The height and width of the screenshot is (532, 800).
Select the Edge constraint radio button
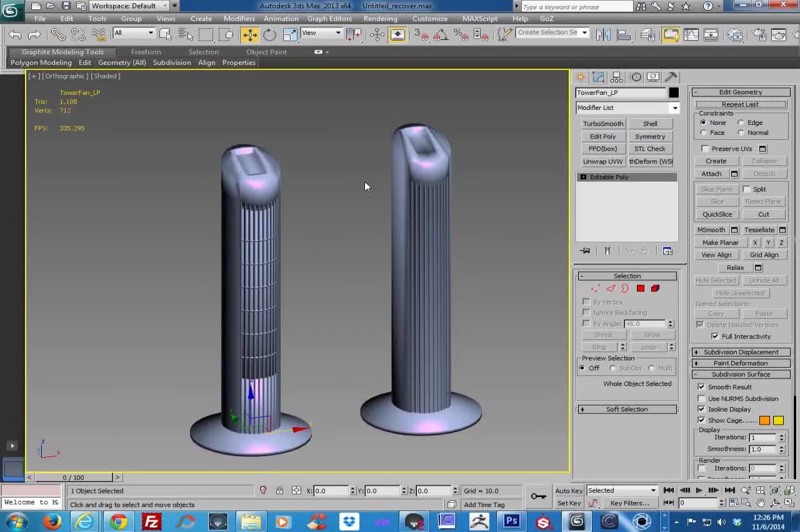point(741,123)
